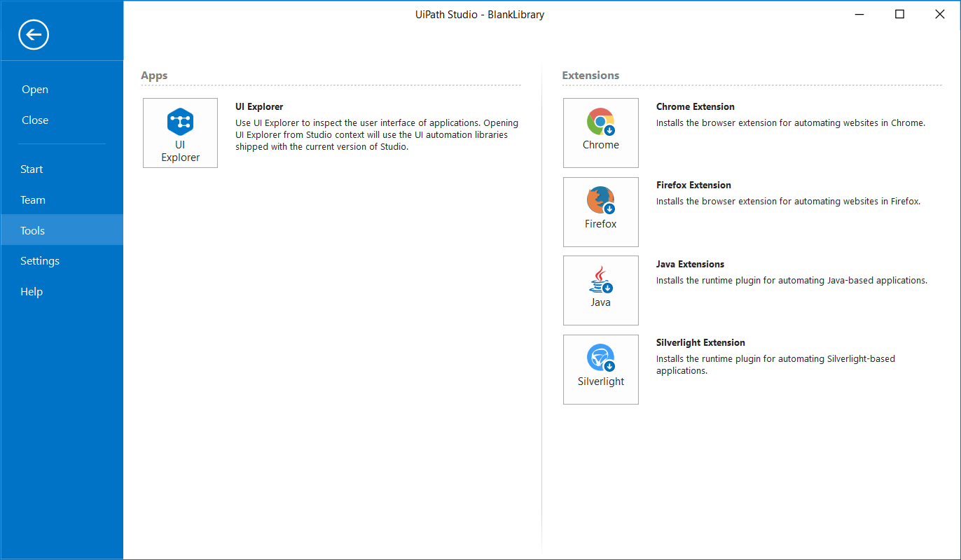This screenshot has width=961, height=560.
Task: Click the Silverlight runtime plugin description
Action: click(x=775, y=365)
